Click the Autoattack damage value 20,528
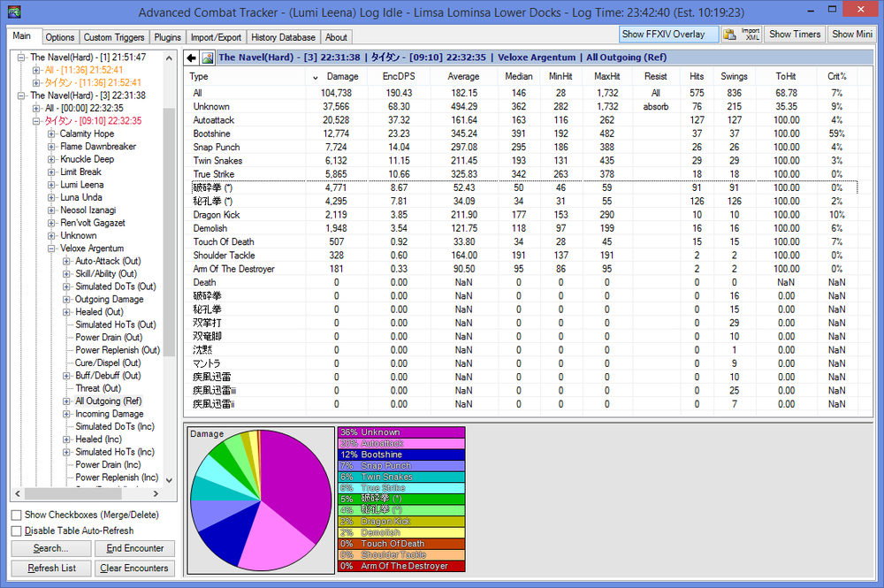The width and height of the screenshot is (884, 588). (336, 120)
